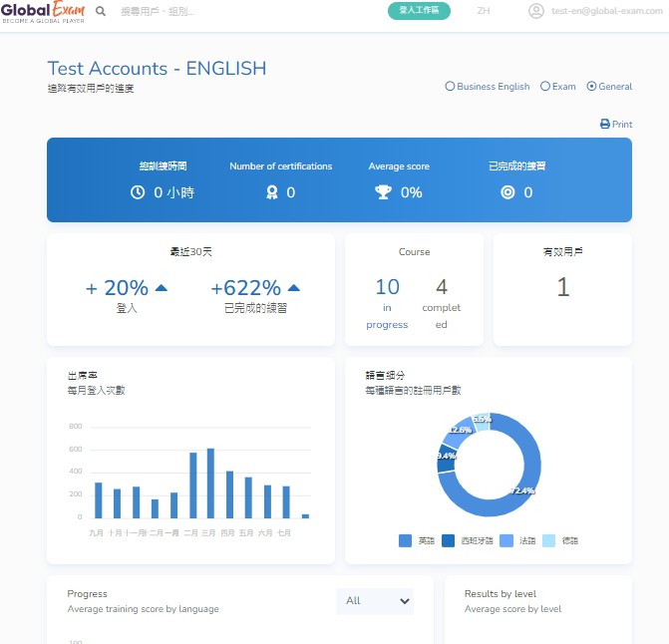Click the GlobalExam logo
Viewport: 669px width, 644px height.
(x=42, y=12)
